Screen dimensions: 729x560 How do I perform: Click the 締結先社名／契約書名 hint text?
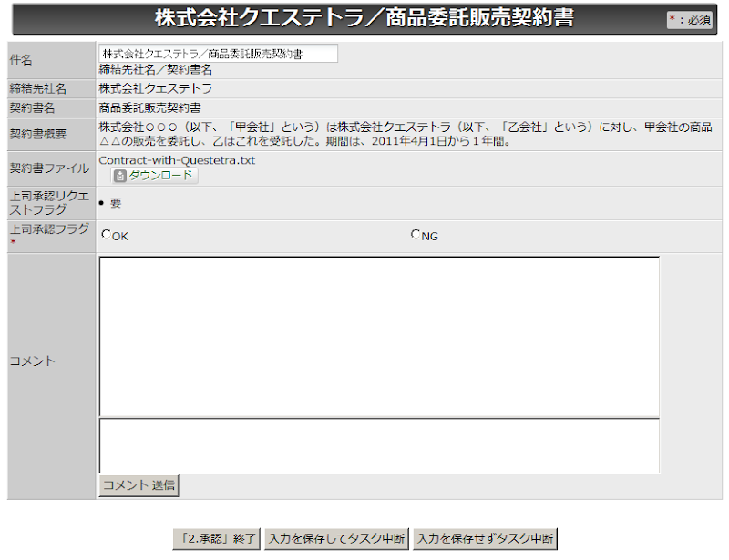155,70
